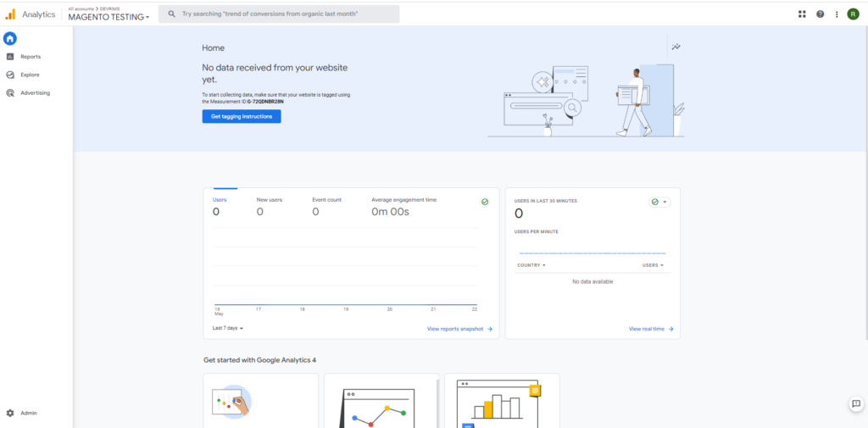868x428 pixels.
Task: Open MAGENTO TESTING property selector dropdown
Action: pyautogui.click(x=109, y=17)
